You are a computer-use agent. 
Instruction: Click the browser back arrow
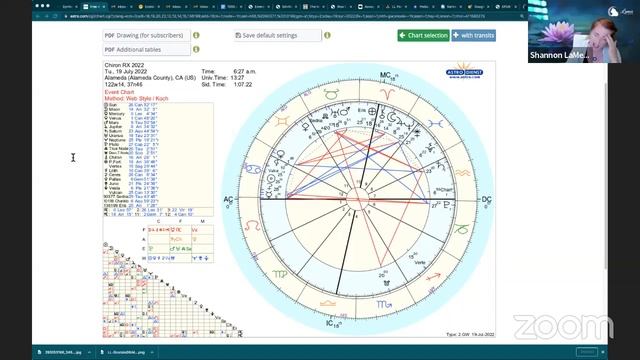point(38,16)
